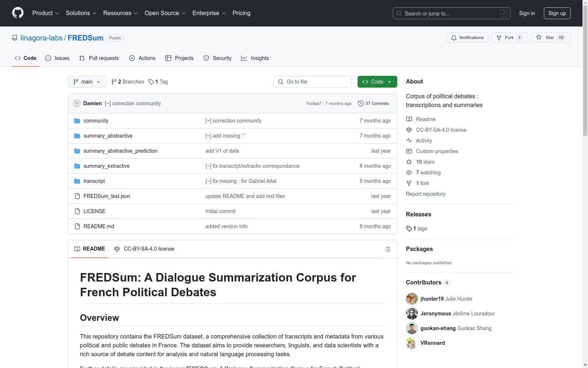Click the repository icon beside linagora-labs
Viewport: 588px width, 368px height.
tap(15, 38)
